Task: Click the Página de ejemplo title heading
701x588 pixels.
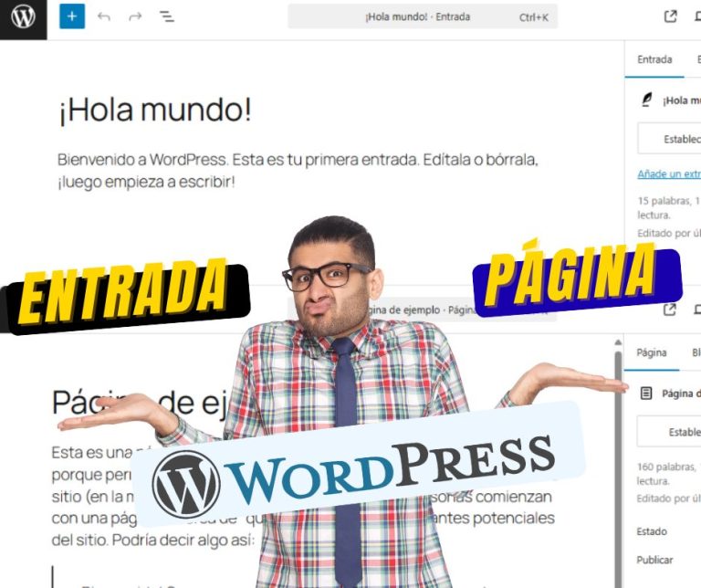Action: [141, 403]
